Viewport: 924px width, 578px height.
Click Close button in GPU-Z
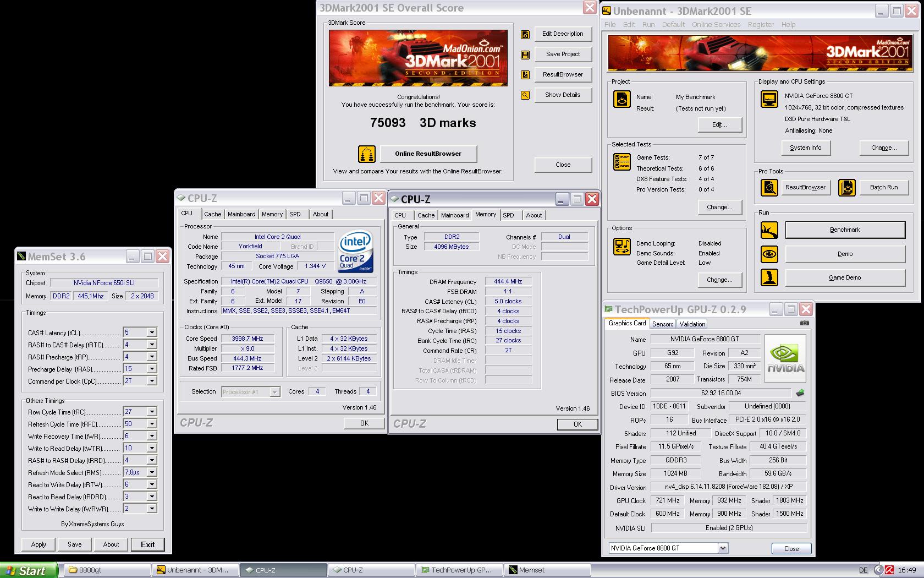(x=791, y=549)
